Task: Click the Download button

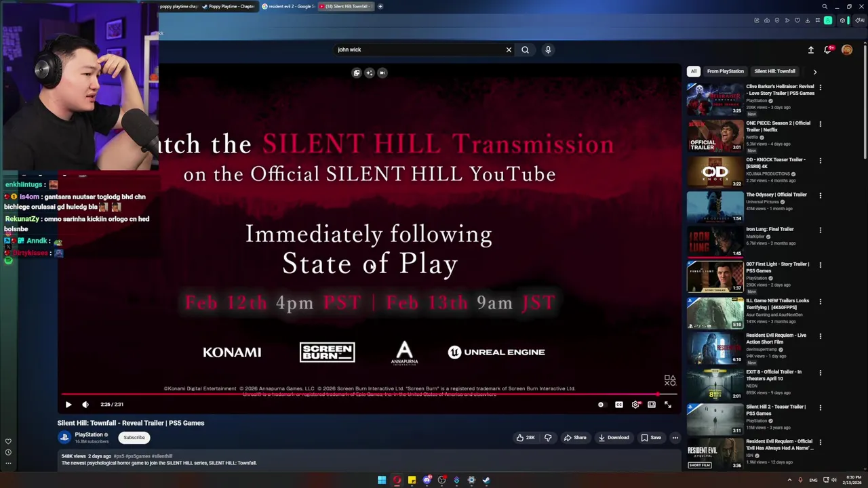Action: [614, 438]
